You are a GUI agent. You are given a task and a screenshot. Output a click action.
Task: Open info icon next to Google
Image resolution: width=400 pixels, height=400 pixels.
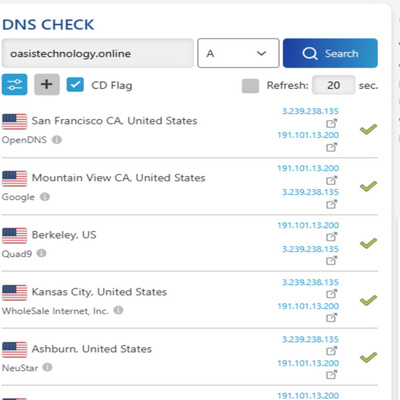pos(45,197)
